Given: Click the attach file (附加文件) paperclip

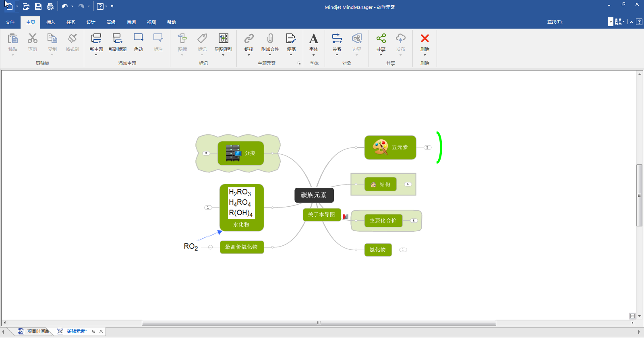Looking at the screenshot, I should click(x=270, y=39).
